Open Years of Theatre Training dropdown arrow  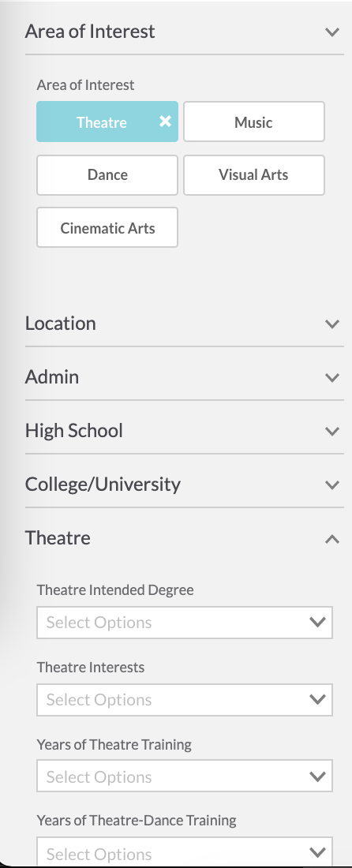(318, 777)
